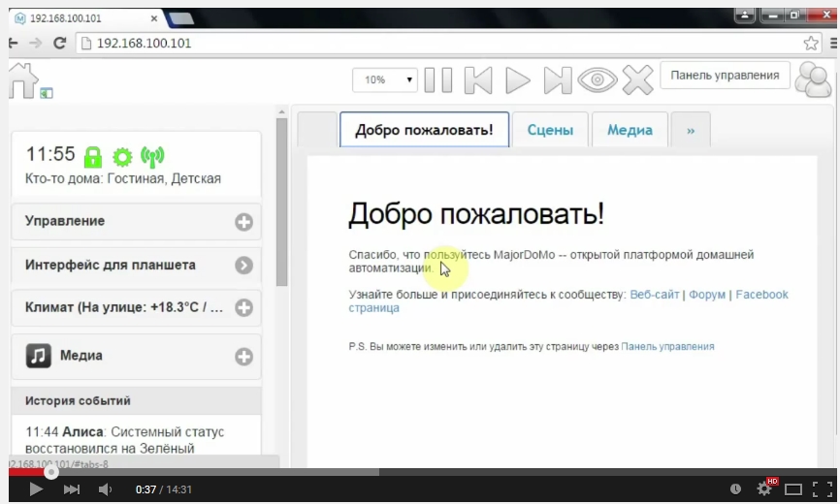Click the skip-to-next icon in toolbar
The width and height of the screenshot is (840, 504).
point(557,80)
